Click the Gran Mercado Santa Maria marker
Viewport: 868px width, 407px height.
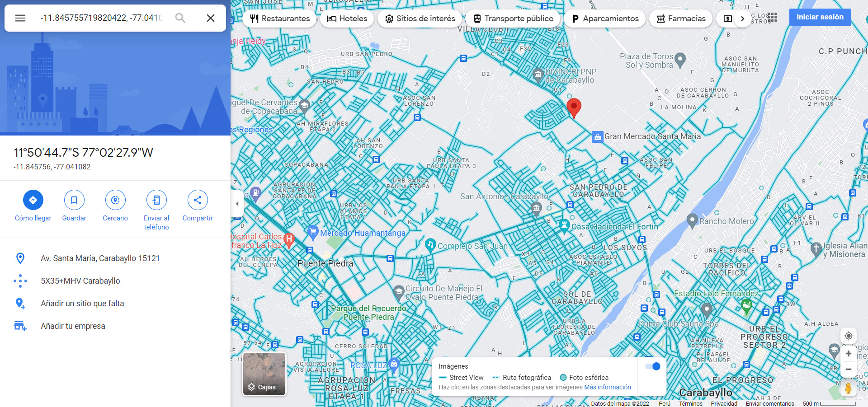coord(597,136)
